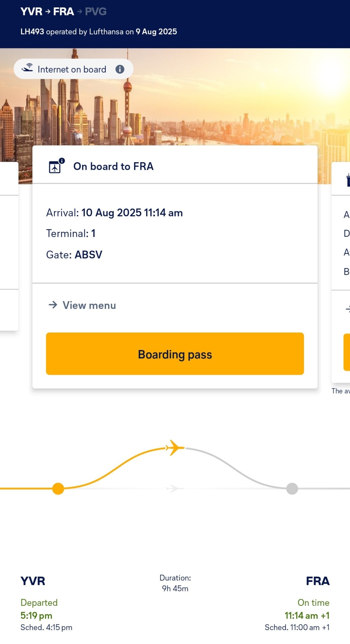Tap the boarding gate icon beside On board to FRA

tap(56, 166)
